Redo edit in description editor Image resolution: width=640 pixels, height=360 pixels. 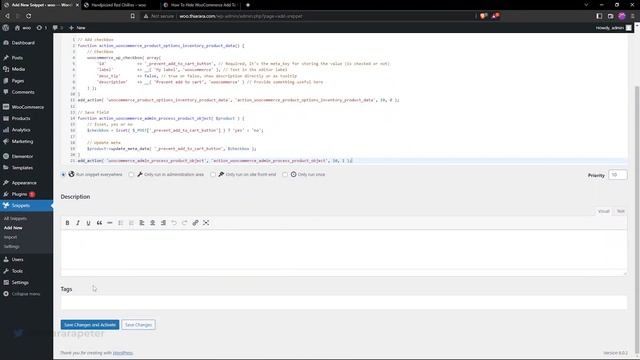coord(184,223)
